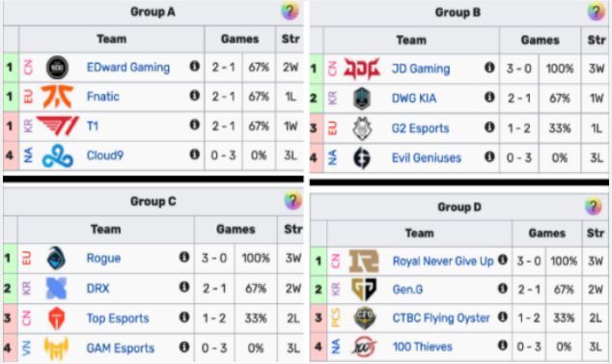Open the 100 Thieves team link
Viewport: 612px width, 364px height.
click(422, 347)
